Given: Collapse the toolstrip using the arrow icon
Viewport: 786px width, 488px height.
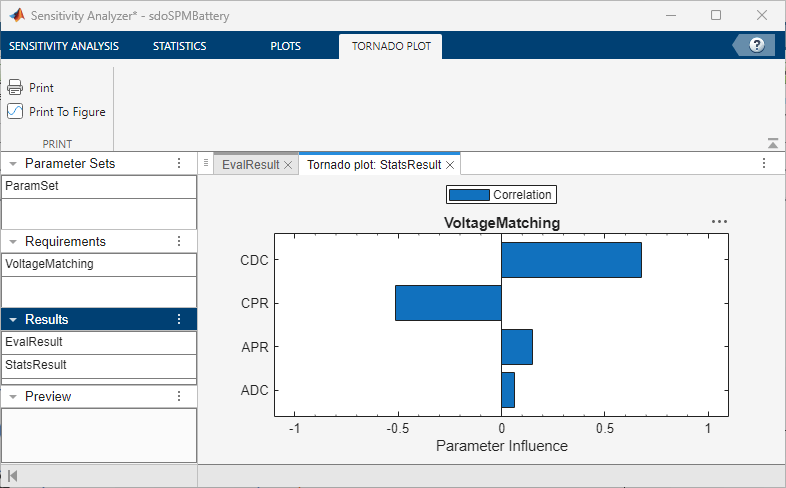Looking at the screenshot, I should tap(772, 143).
